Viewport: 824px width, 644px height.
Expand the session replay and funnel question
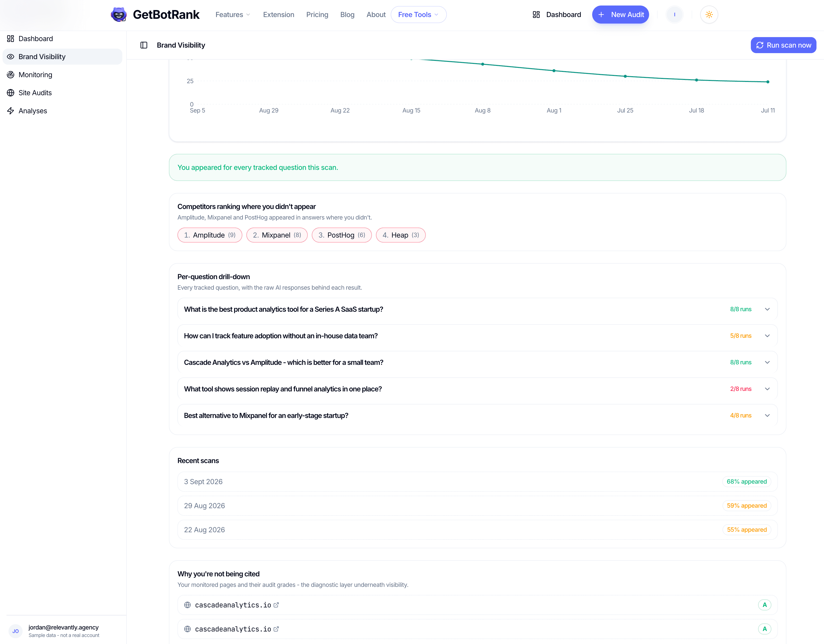pos(477,389)
